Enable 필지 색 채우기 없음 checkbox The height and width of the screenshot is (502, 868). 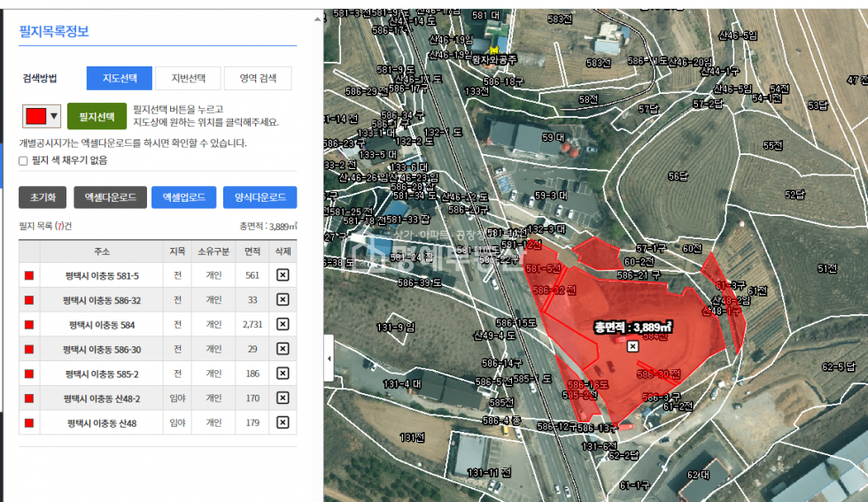23,160
